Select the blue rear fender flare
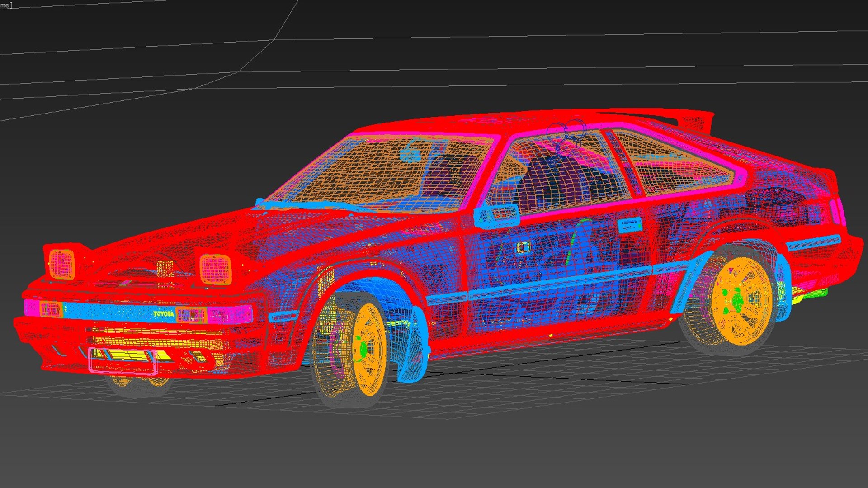 tap(692, 283)
